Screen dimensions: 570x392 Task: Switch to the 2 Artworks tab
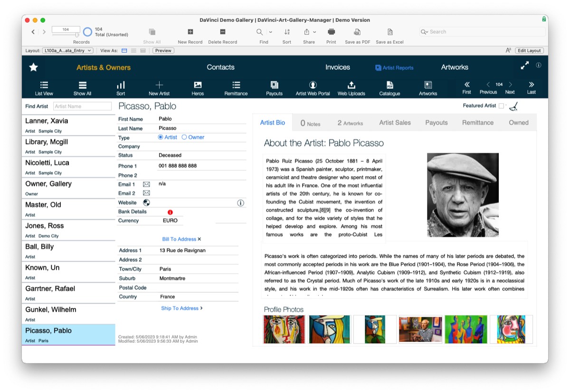350,123
